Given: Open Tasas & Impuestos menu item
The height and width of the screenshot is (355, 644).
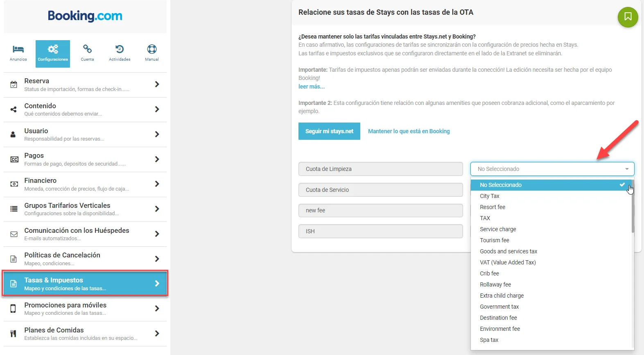Looking at the screenshot, I should pyautogui.click(x=85, y=284).
